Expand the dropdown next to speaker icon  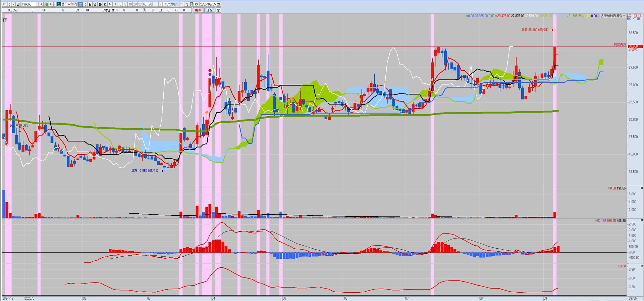55,4
